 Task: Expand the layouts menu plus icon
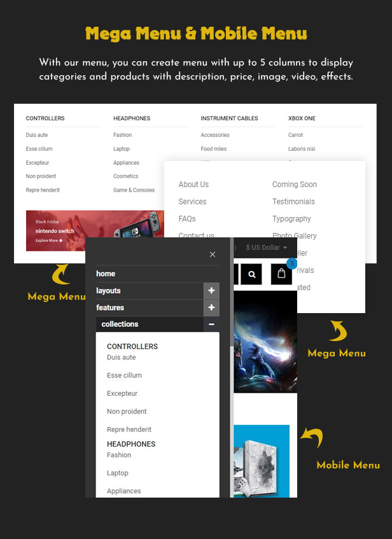point(211,291)
